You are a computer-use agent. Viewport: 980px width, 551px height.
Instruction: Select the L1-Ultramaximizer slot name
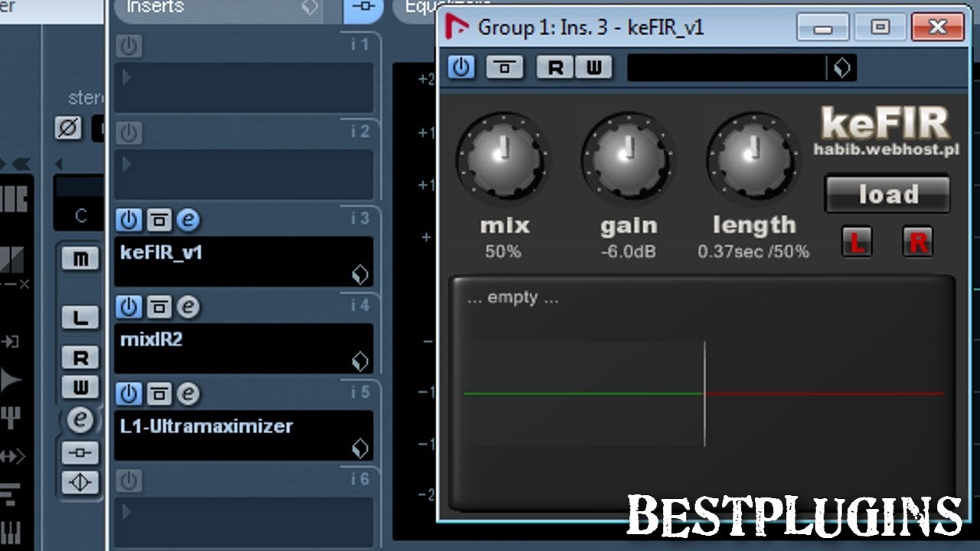(x=207, y=426)
